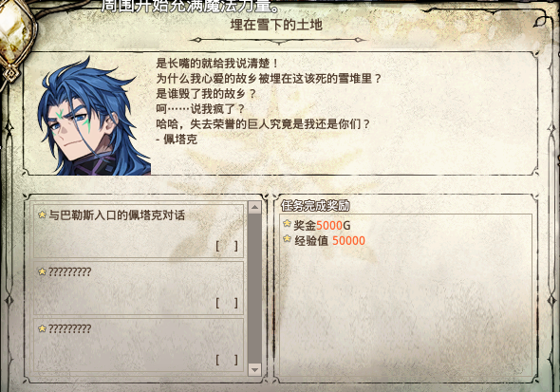
Task: Click the 任务完成奖励 reward header
Action: [x=315, y=206]
